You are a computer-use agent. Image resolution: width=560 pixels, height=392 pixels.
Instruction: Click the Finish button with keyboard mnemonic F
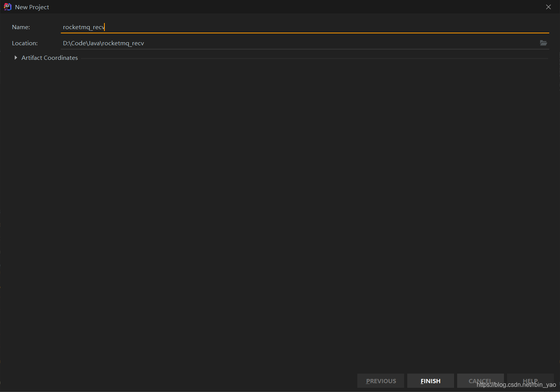pyautogui.click(x=430, y=380)
